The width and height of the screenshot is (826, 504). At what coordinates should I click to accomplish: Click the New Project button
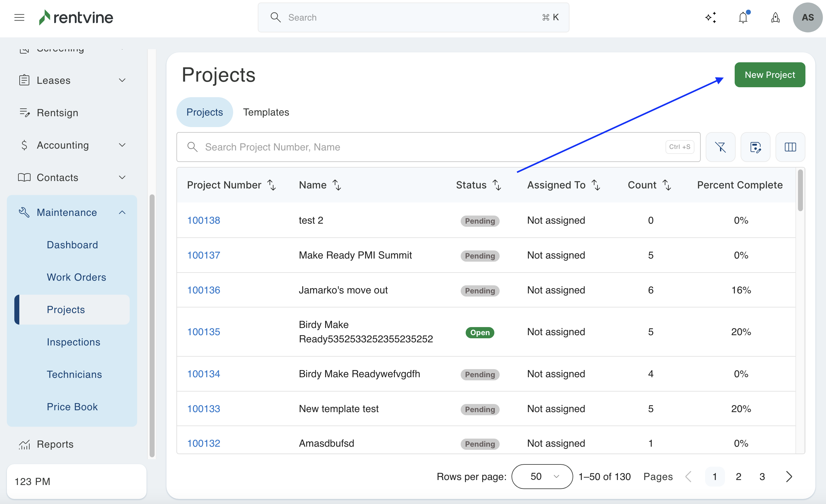(770, 75)
